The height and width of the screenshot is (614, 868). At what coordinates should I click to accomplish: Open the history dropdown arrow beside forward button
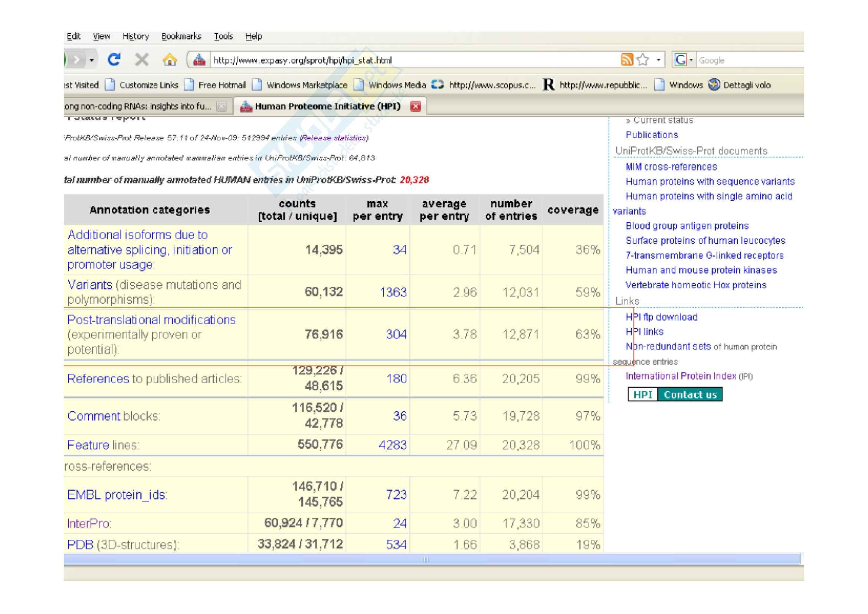[x=92, y=60]
